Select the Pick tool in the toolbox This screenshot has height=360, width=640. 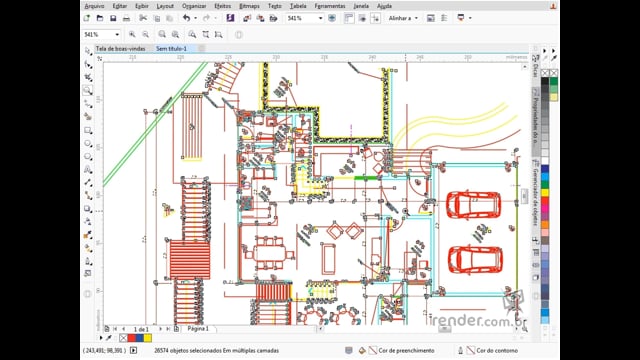coord(88,51)
